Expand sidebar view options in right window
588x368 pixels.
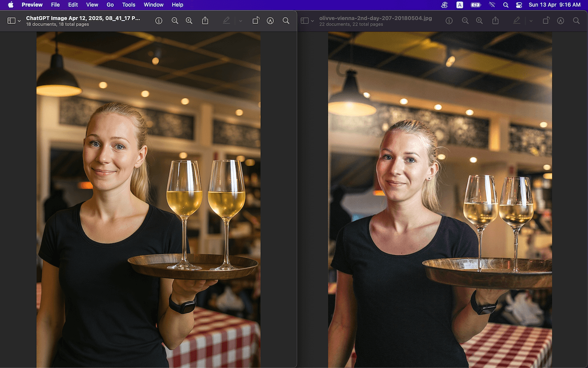[x=312, y=21]
